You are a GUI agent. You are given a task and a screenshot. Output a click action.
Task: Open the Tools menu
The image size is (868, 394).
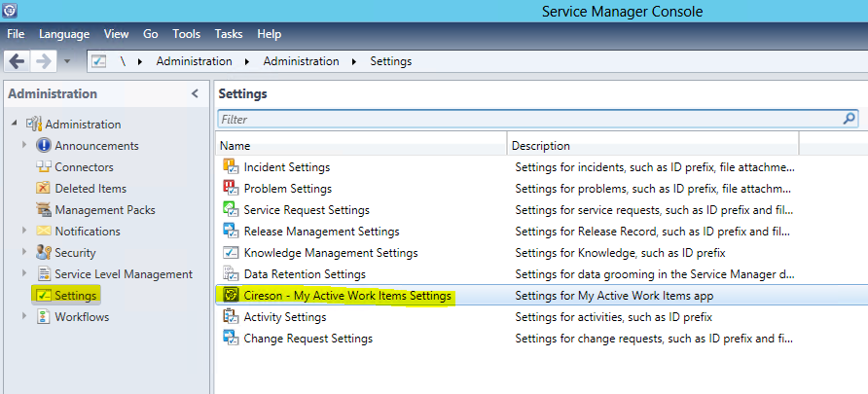point(186,34)
